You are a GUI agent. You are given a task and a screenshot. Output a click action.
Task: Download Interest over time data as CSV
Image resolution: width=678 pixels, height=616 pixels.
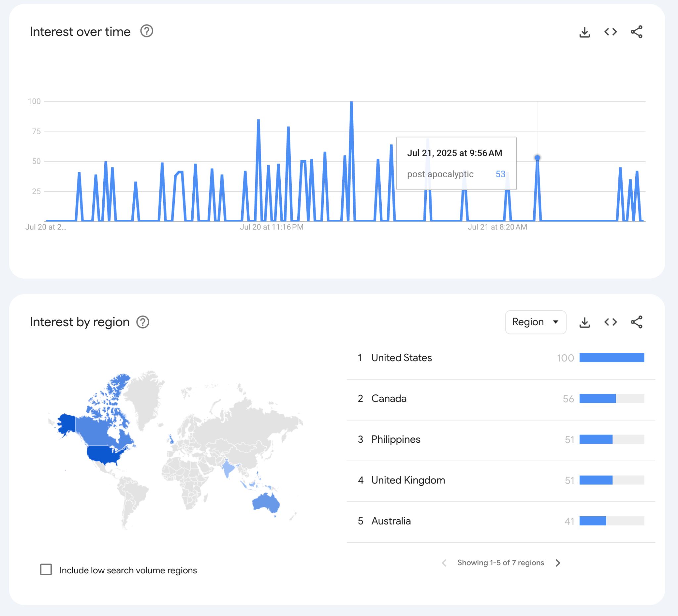pos(585,32)
